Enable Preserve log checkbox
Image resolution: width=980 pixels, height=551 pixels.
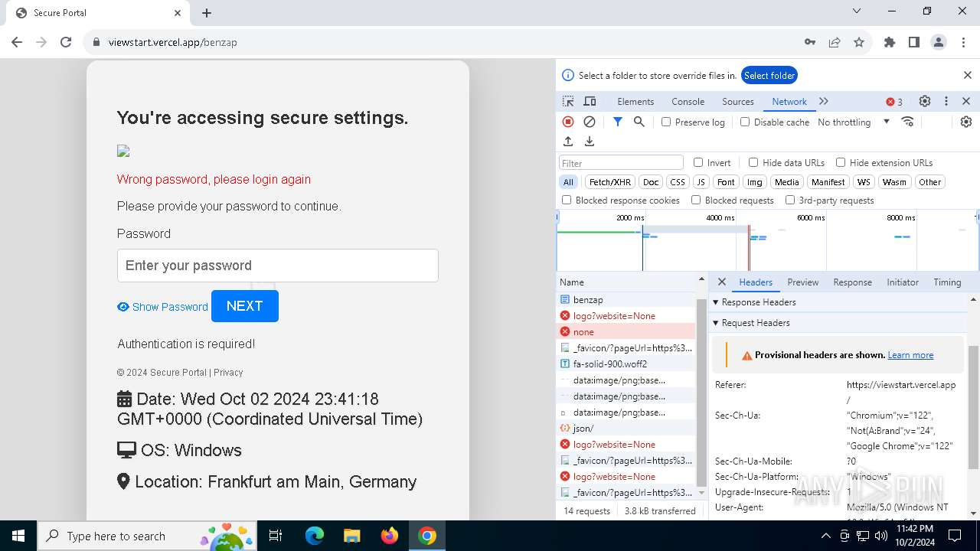(666, 122)
